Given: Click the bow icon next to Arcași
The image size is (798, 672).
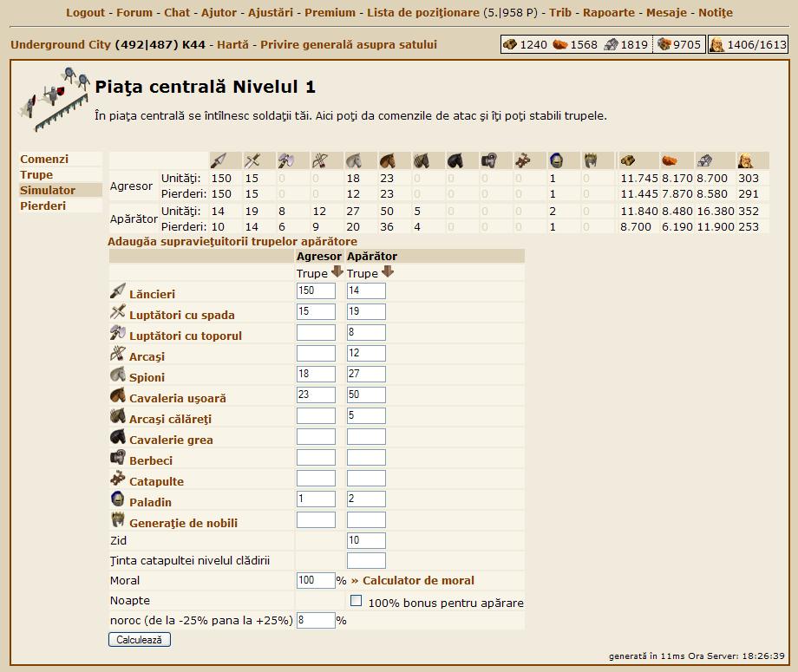Looking at the screenshot, I should pos(118,355).
